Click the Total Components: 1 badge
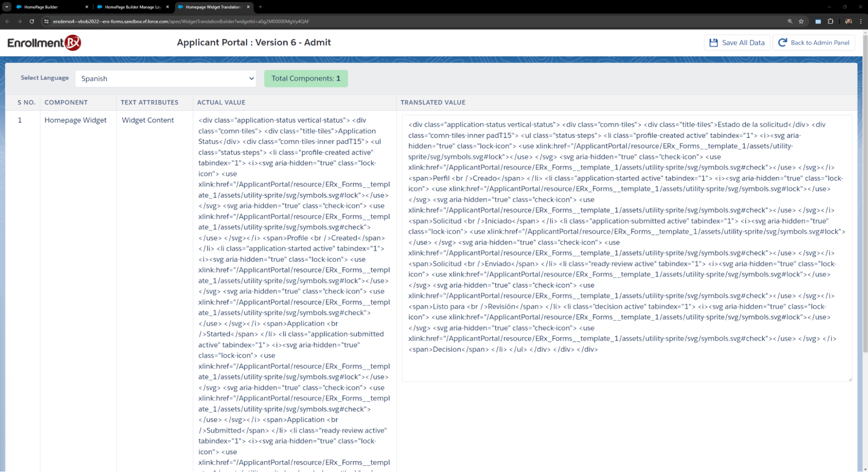 (306, 79)
